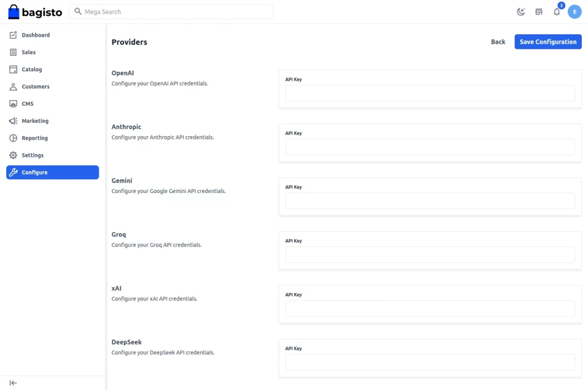
Task: Click the Anthropic API Key field
Action: point(430,147)
